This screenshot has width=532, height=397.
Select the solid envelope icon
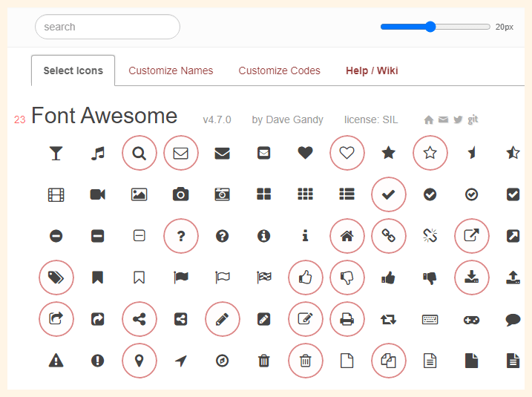(x=223, y=153)
